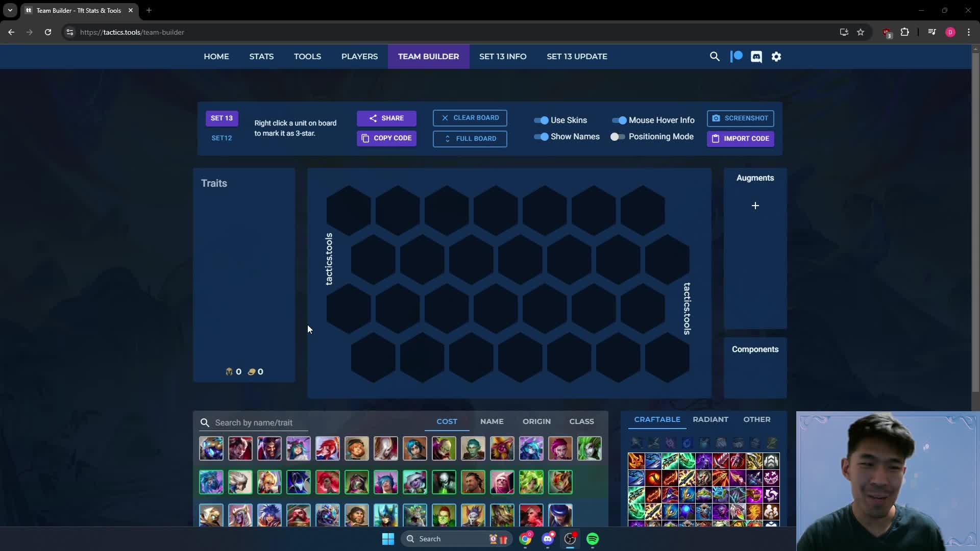This screenshot has height=551, width=980.
Task: Open the Windows Start menu
Action: pos(388,539)
